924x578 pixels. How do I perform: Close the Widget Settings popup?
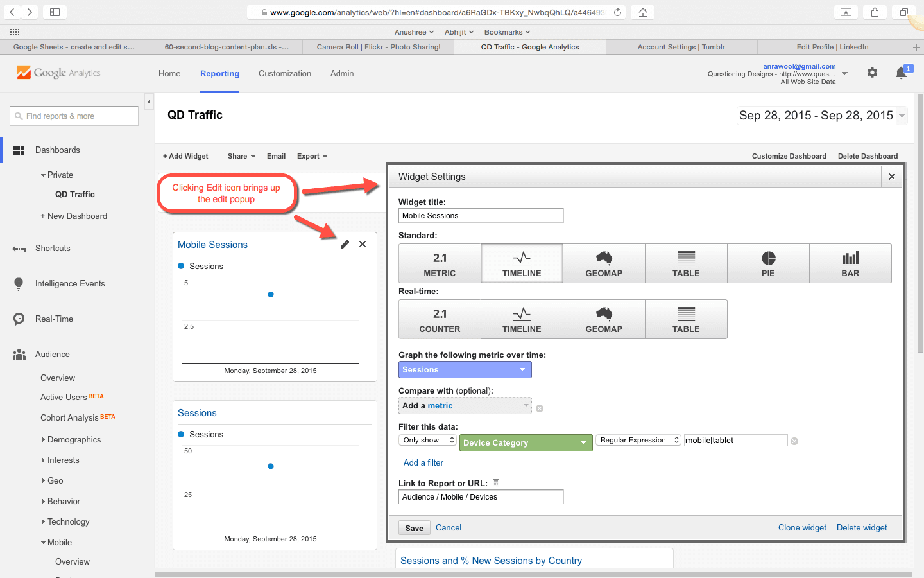(x=892, y=177)
